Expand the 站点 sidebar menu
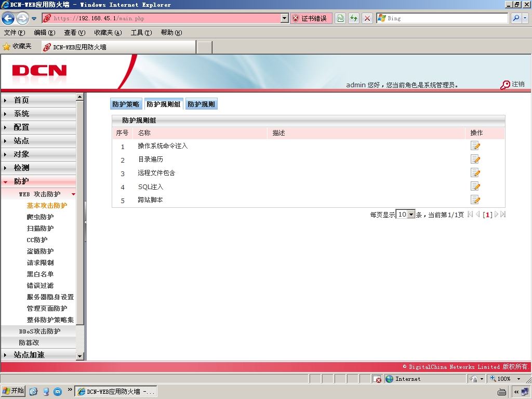 coord(38,141)
